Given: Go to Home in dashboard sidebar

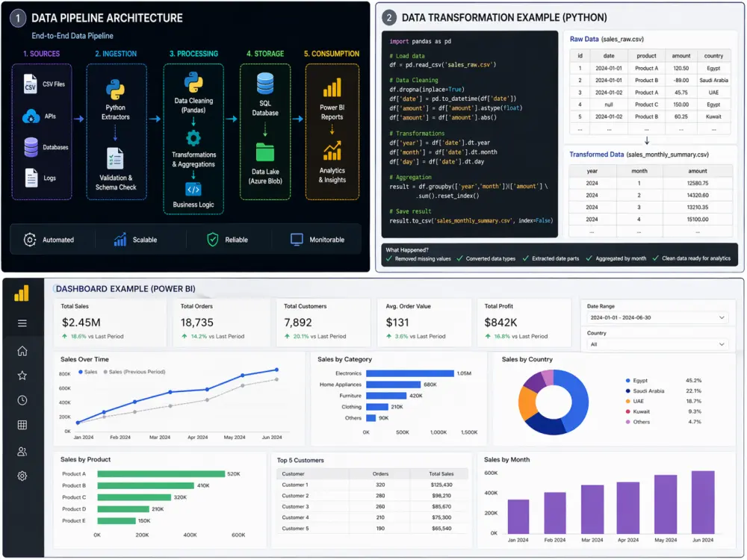Looking at the screenshot, I should tap(22, 351).
